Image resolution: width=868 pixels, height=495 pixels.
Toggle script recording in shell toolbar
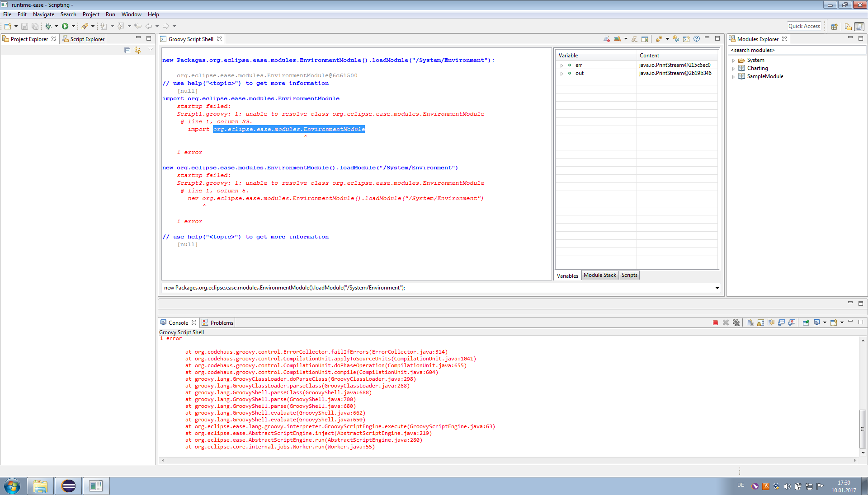tap(607, 39)
